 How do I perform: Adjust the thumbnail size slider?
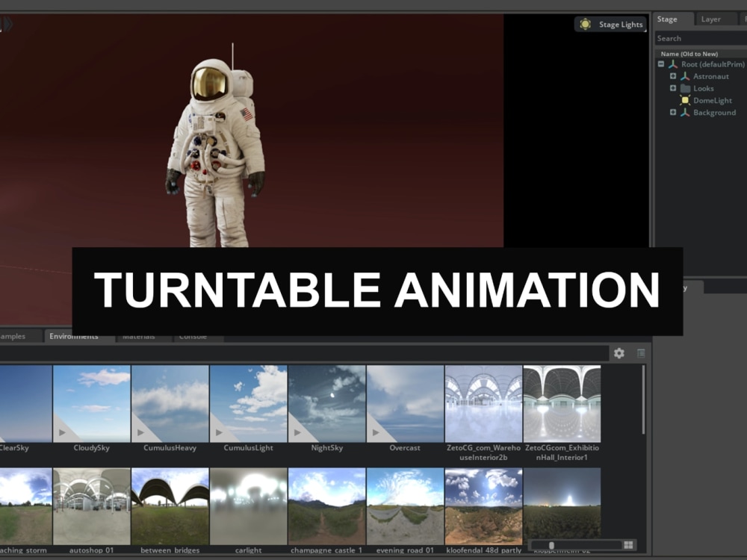tap(551, 544)
